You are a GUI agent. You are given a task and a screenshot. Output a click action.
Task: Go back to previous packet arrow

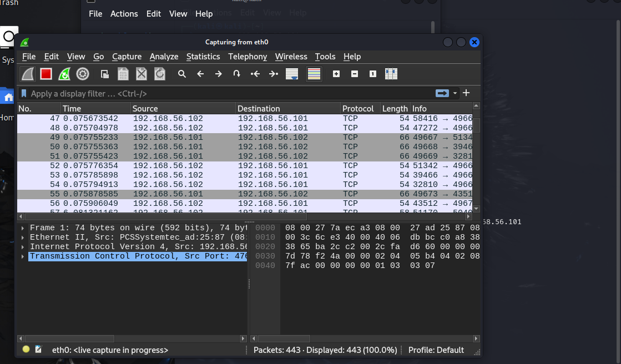200,74
